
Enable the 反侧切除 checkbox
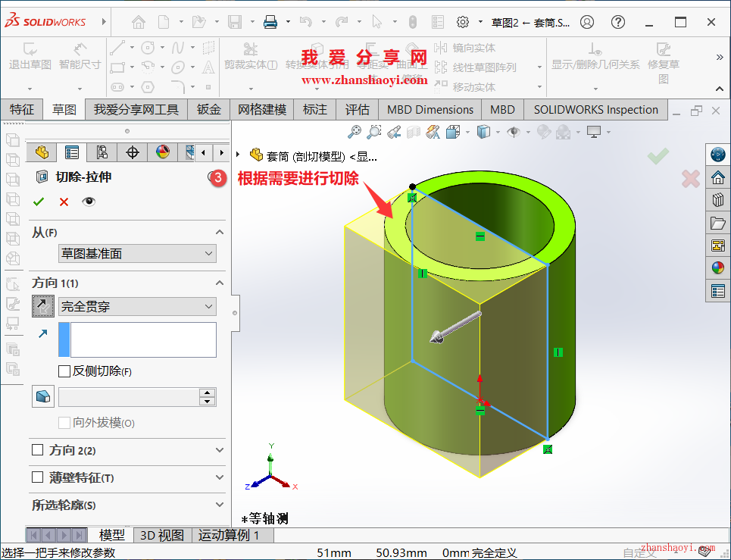point(64,371)
